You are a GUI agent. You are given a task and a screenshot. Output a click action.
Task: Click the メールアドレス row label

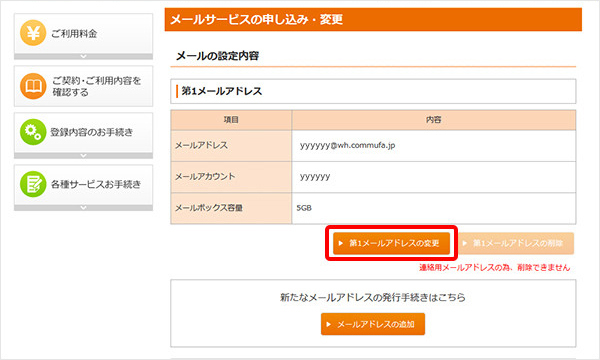point(201,145)
